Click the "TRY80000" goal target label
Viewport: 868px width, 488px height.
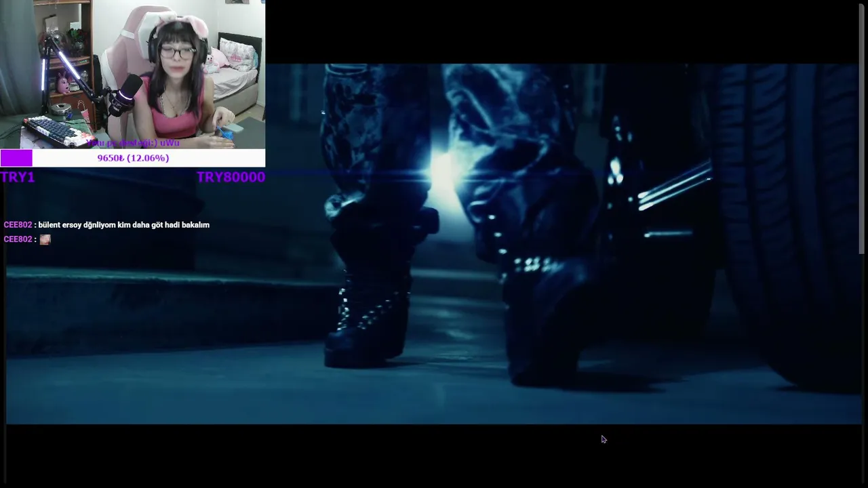click(231, 177)
